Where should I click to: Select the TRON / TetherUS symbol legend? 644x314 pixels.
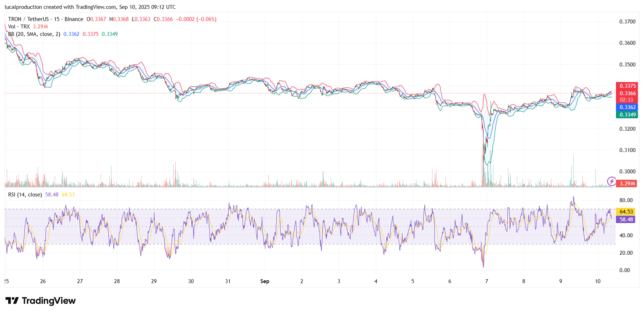[46, 19]
